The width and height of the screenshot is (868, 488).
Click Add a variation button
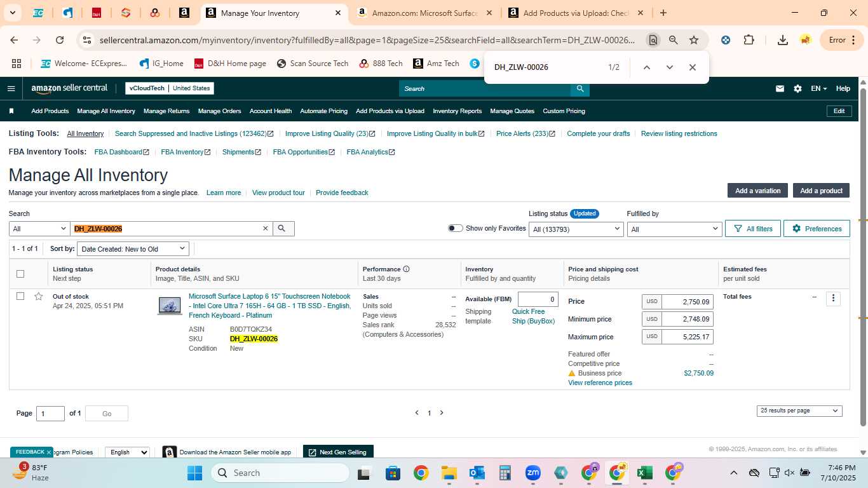(x=758, y=191)
